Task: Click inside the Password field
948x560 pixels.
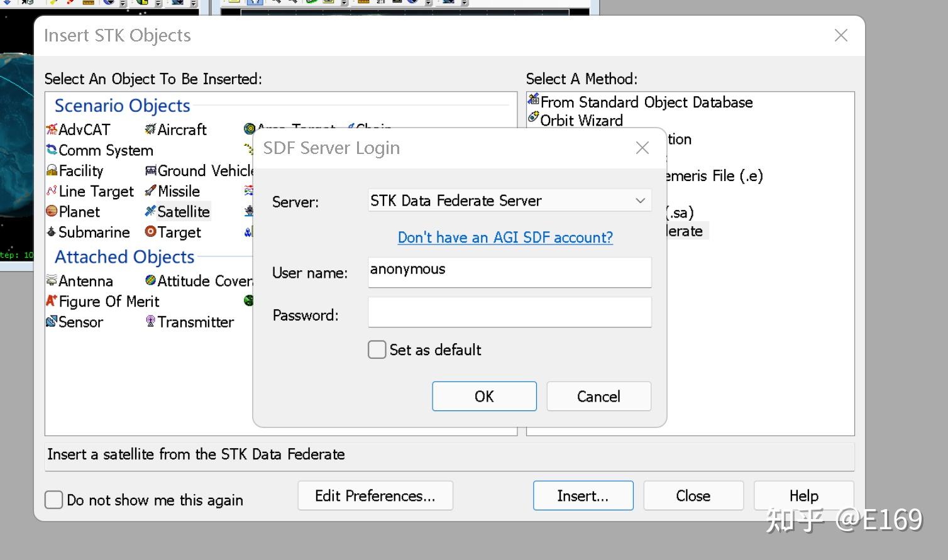Action: click(x=509, y=312)
